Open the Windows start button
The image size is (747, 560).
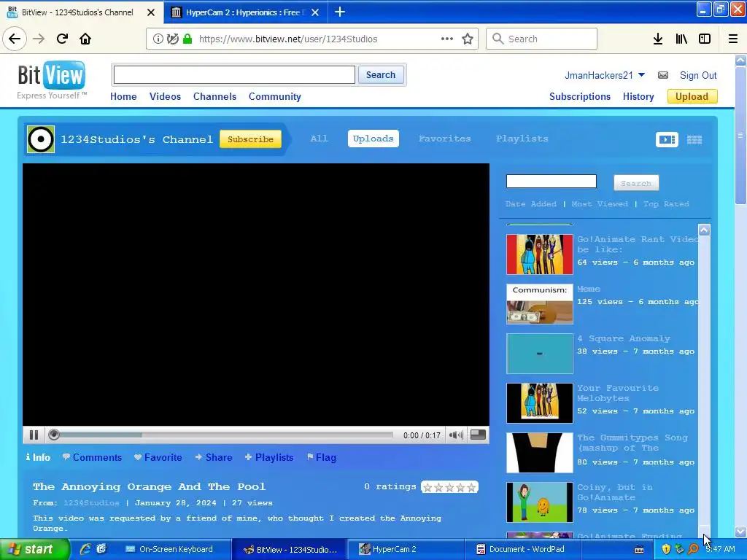(34, 549)
